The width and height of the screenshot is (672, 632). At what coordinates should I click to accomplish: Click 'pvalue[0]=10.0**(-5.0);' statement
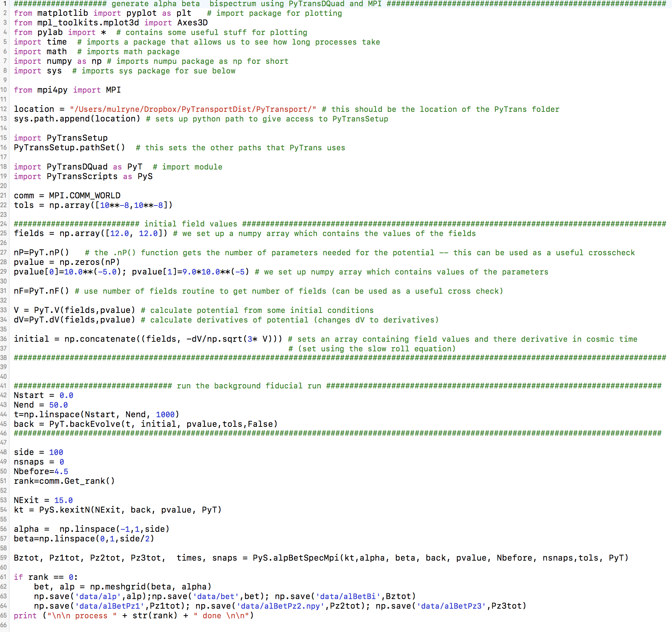pos(70,272)
